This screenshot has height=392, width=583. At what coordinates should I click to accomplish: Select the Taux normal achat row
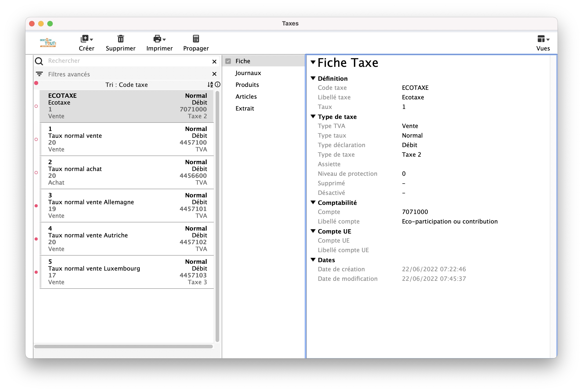tap(126, 173)
